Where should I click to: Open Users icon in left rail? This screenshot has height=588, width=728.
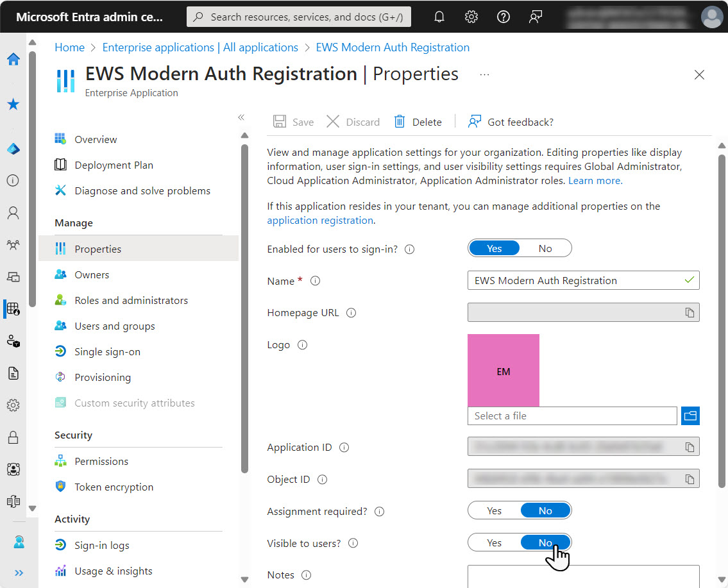(13, 212)
